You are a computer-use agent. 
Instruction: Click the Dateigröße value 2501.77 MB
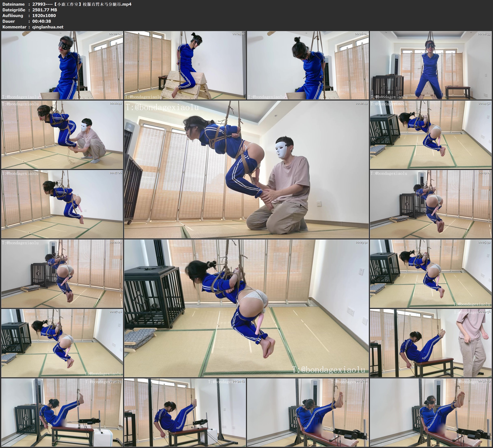point(44,10)
